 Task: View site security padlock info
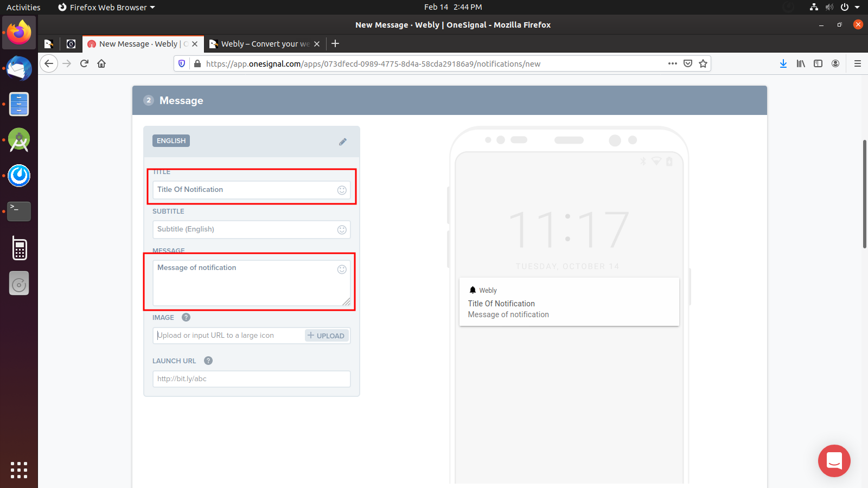click(197, 63)
